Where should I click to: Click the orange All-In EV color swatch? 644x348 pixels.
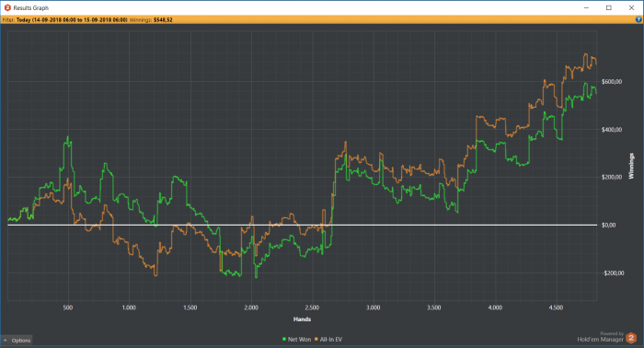[316, 339]
